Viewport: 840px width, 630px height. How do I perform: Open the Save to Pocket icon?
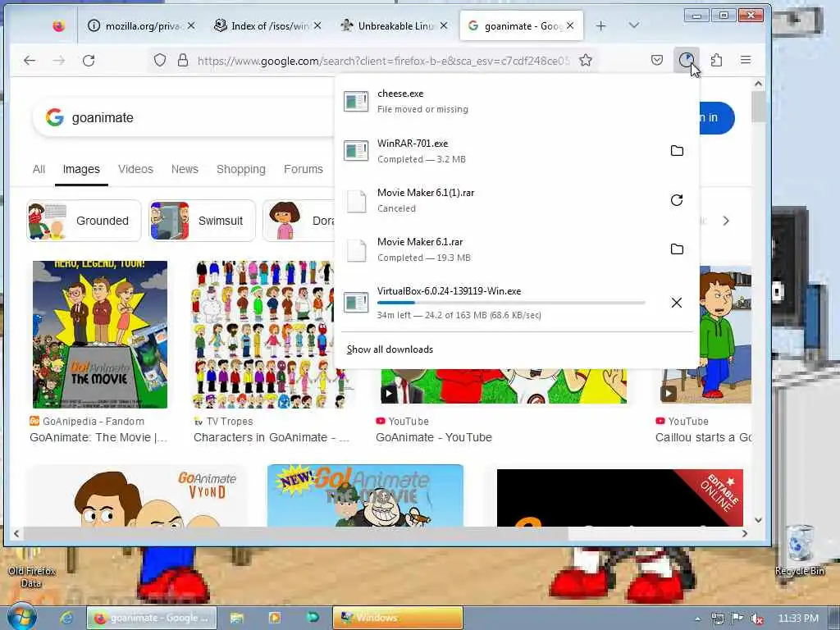pyautogui.click(x=657, y=60)
